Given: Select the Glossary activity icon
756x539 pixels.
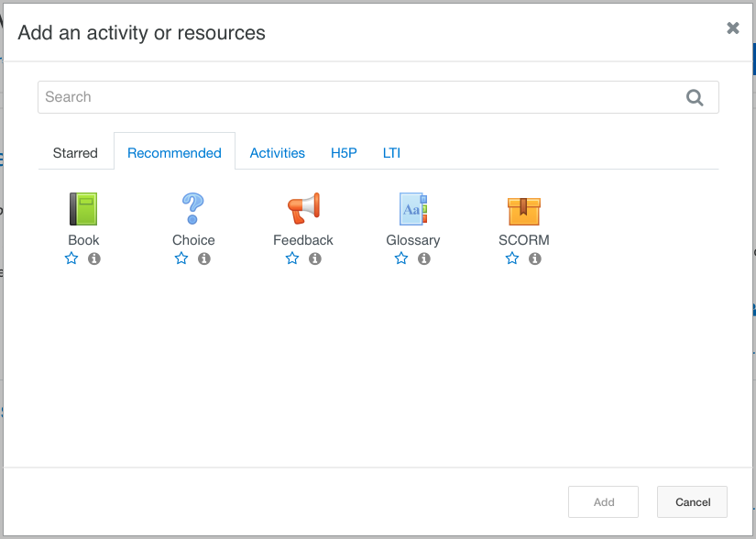Looking at the screenshot, I should [413, 209].
